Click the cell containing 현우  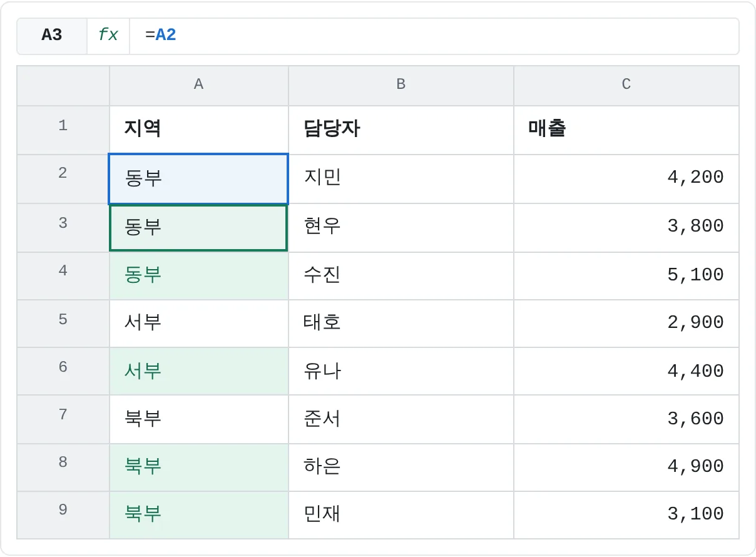pyautogui.click(x=401, y=227)
